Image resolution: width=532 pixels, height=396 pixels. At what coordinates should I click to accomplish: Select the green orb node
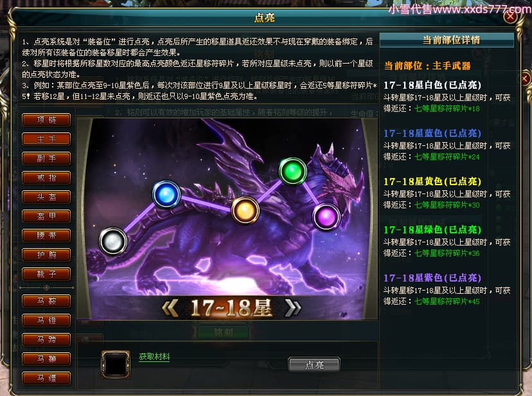click(293, 172)
